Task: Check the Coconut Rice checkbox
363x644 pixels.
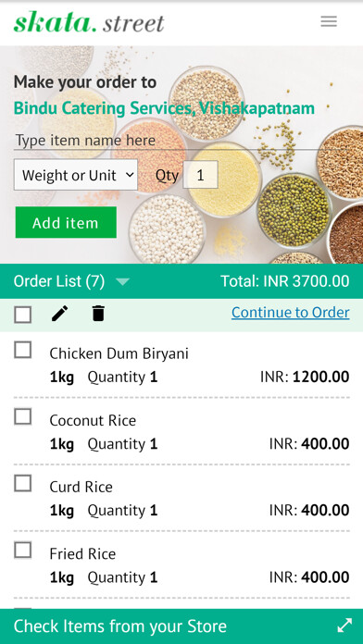Action: coord(22,417)
